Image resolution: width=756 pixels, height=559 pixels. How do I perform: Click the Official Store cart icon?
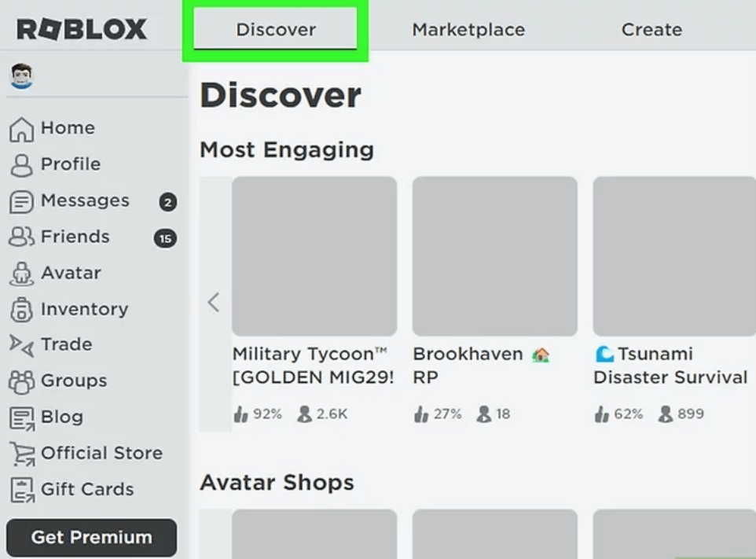point(22,454)
